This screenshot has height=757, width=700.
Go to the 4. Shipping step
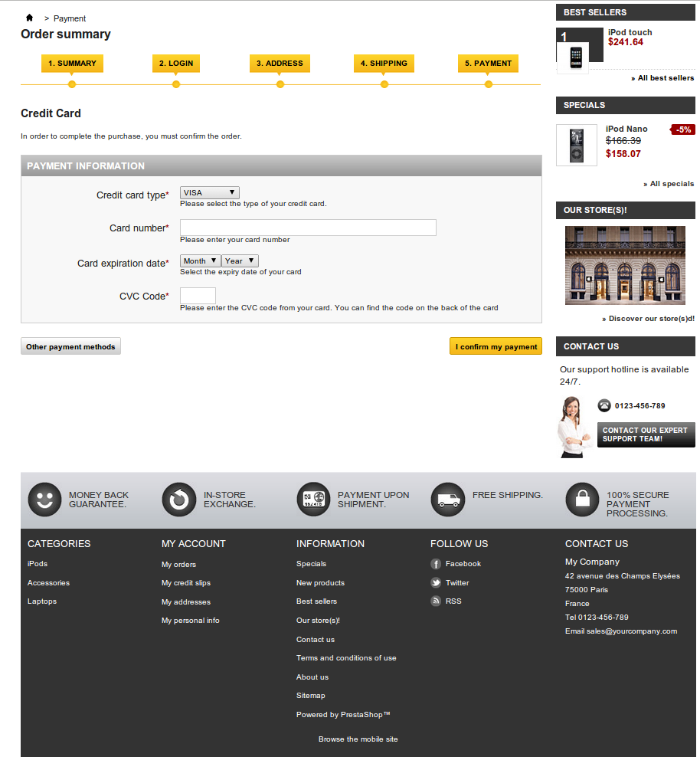point(384,64)
